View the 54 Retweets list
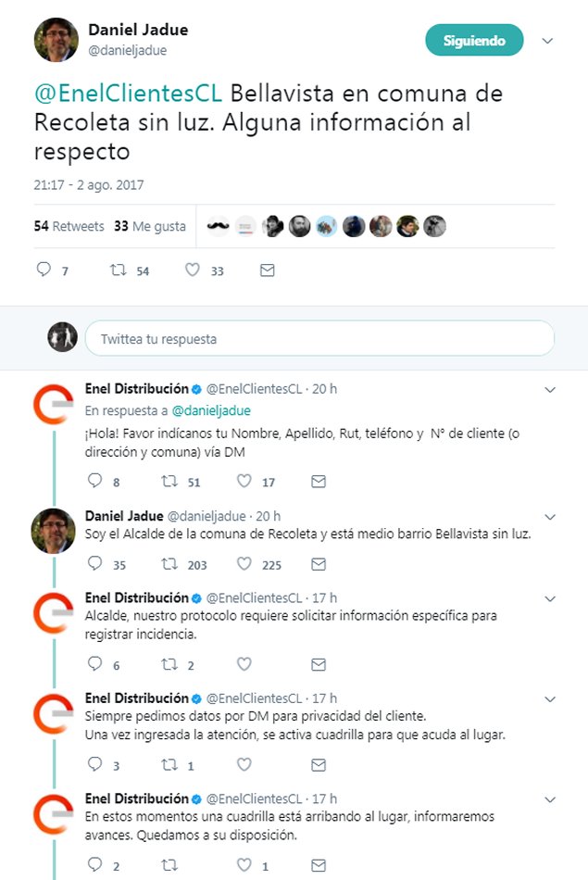 69,226
